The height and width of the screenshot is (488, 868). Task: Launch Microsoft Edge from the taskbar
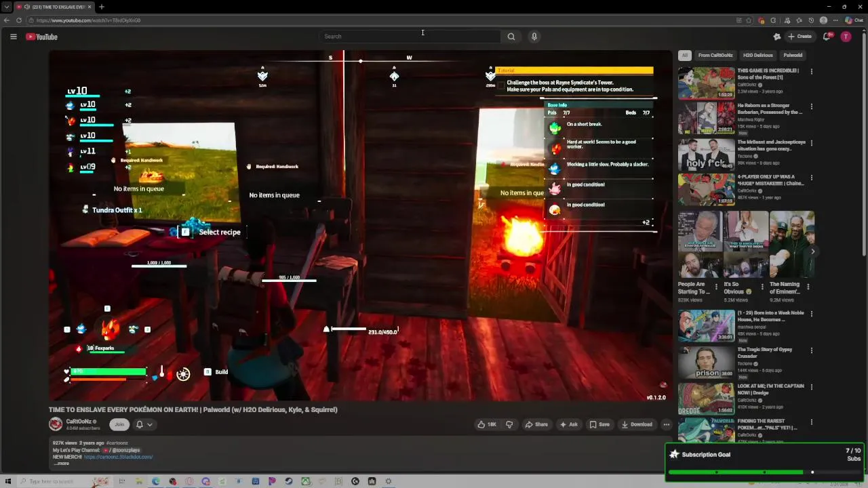pyautogui.click(x=156, y=481)
